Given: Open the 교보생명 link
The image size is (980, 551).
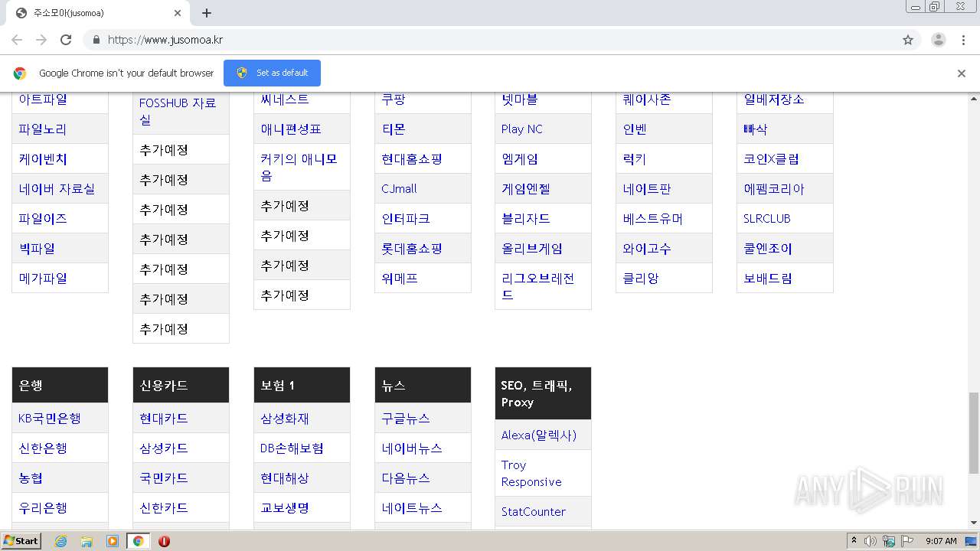Looking at the screenshot, I should tap(285, 508).
